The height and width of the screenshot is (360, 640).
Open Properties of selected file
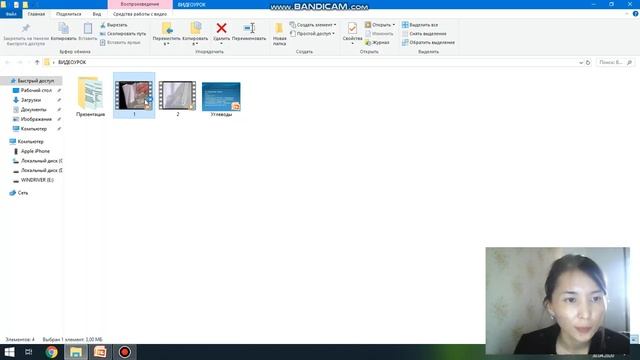pyautogui.click(x=352, y=33)
